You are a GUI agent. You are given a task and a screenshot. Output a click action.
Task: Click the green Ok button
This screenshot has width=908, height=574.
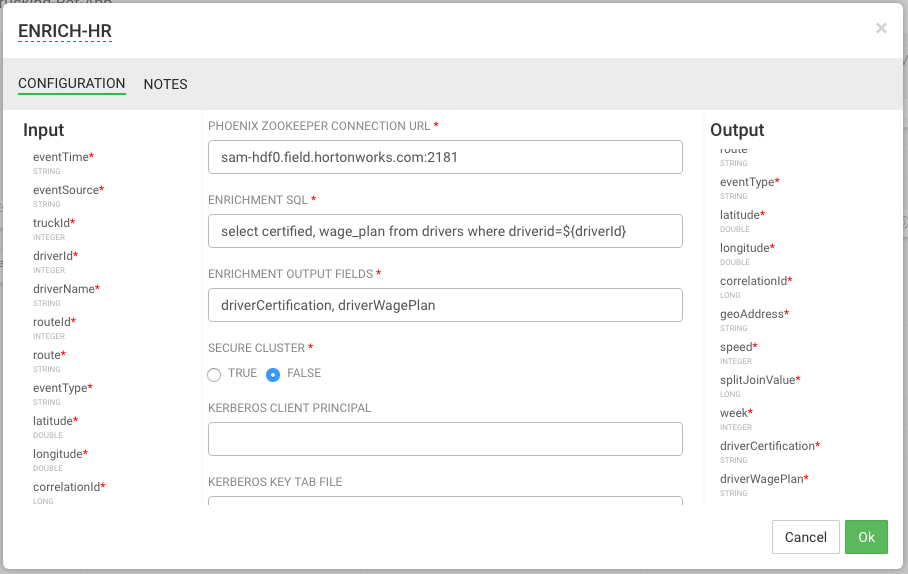click(x=866, y=537)
